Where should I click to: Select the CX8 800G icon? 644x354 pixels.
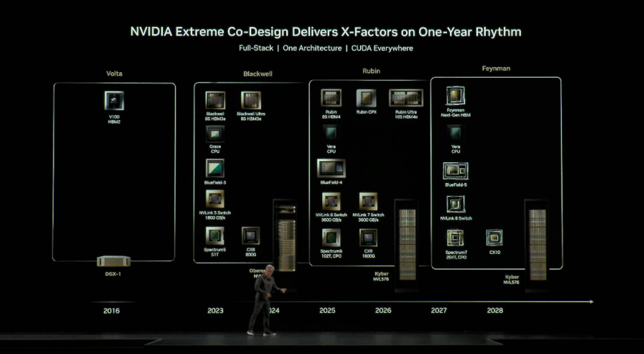[250, 236]
